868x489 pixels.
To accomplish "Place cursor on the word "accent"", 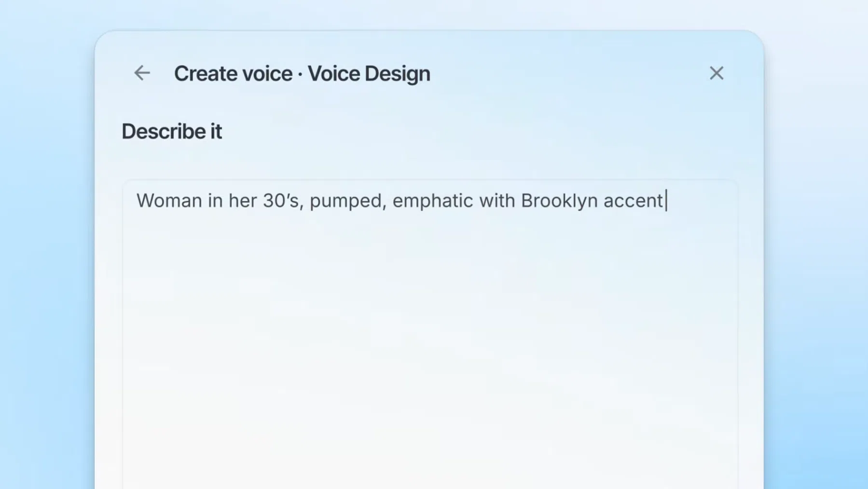I will tap(633, 201).
